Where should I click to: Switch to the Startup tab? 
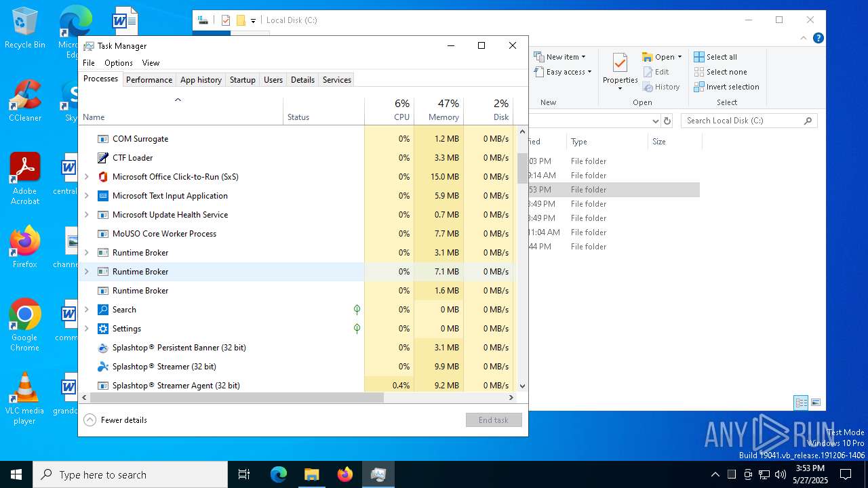pyautogui.click(x=242, y=80)
